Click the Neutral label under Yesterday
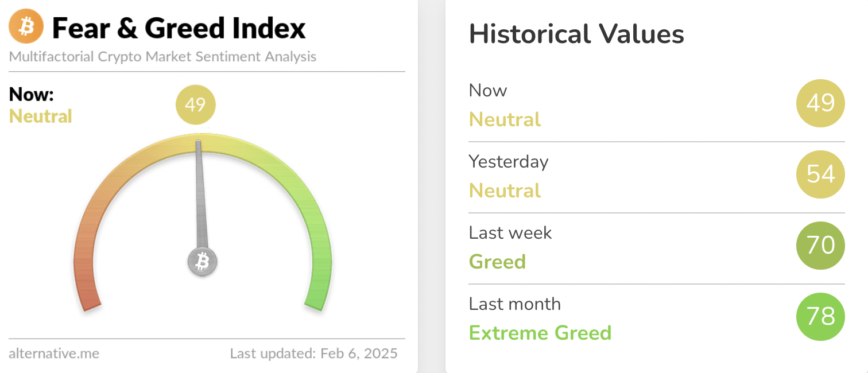 (505, 191)
